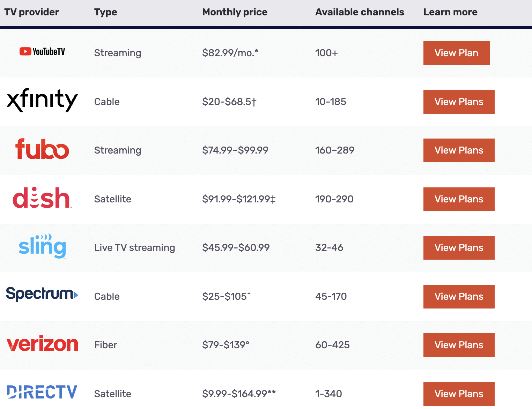The image size is (532, 409).
Task: Click View Plans next to fubo
Action: pyautogui.click(x=459, y=150)
